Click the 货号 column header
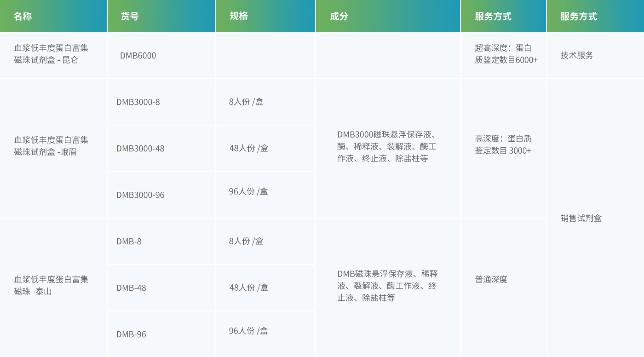The image size is (644, 357). [129, 17]
